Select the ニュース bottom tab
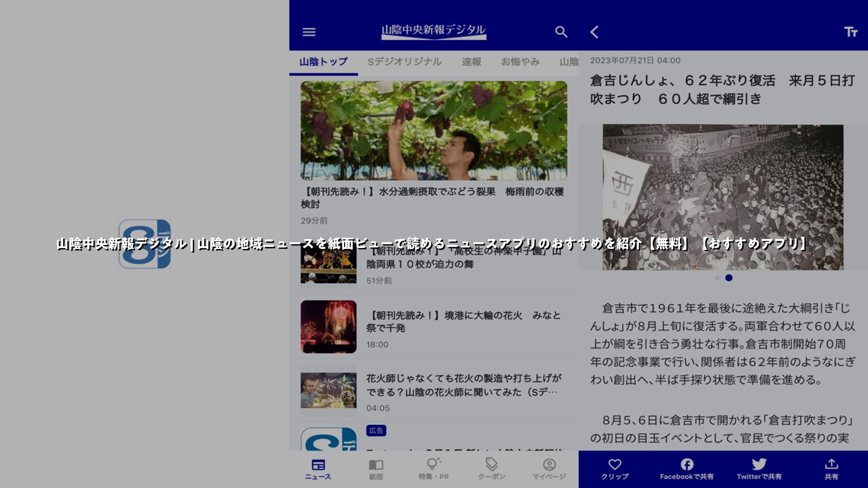 [318, 469]
